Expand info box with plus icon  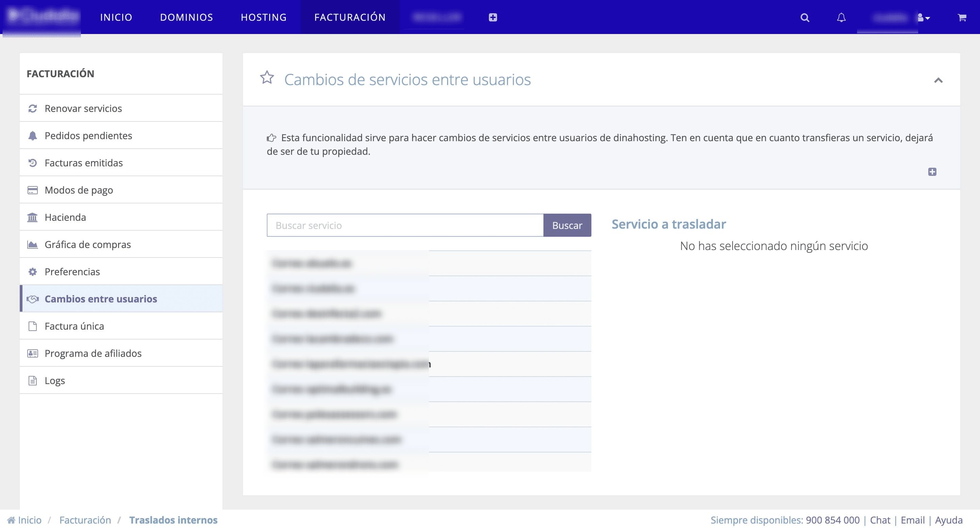pos(932,172)
